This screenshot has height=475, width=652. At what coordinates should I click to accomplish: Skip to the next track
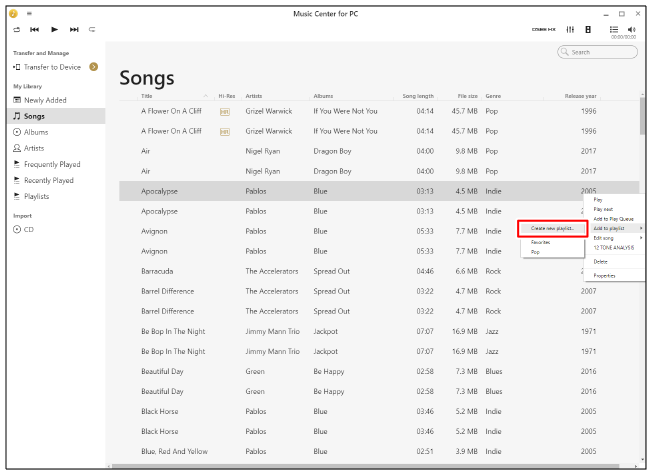(x=73, y=30)
